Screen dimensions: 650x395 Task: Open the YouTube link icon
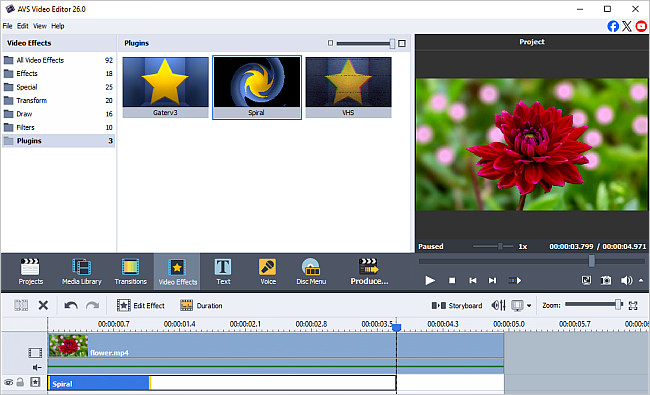(641, 26)
